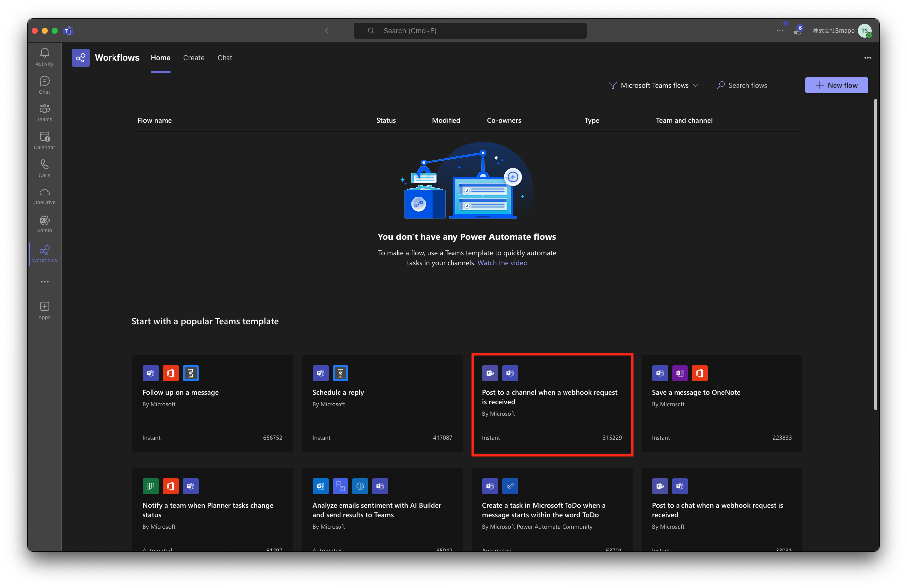Expand the Microsoft Teams flows filter dropdown
Viewport: 907px width, 588px height.
[x=654, y=85]
